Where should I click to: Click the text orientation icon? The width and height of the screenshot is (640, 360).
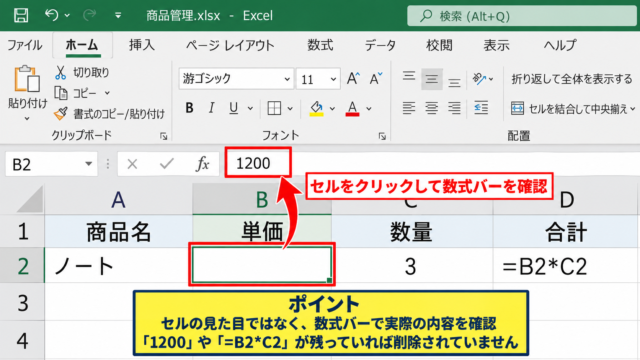(x=479, y=79)
